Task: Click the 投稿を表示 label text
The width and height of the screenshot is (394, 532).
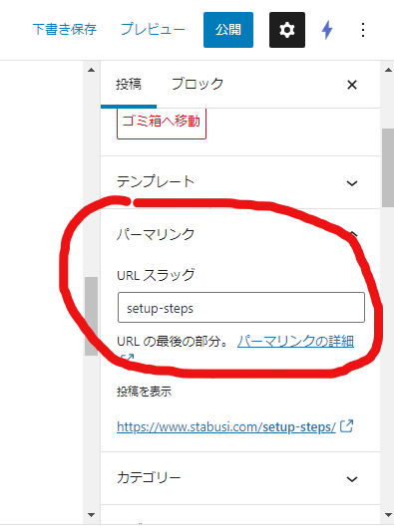Action: [x=144, y=392]
